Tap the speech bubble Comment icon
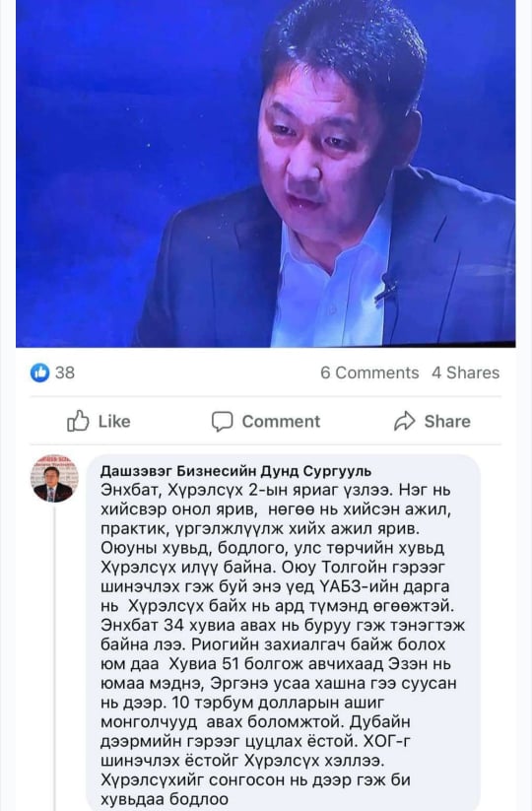Screen dimensions: 532x811 tap(223, 422)
